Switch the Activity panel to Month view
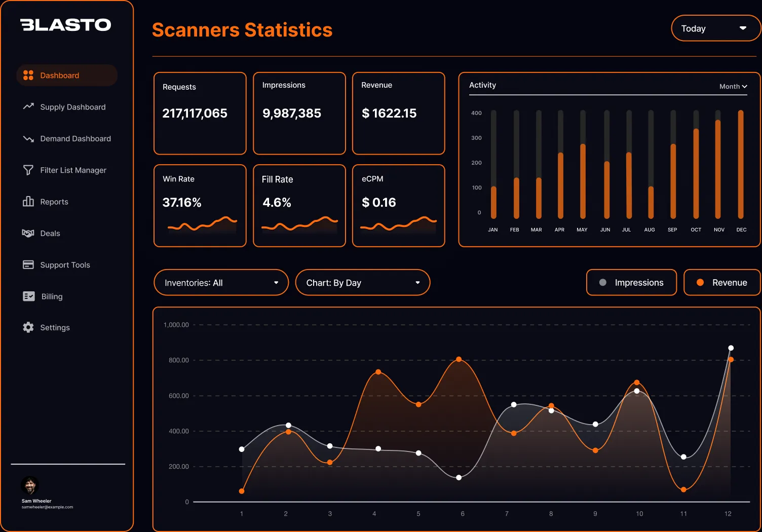The width and height of the screenshot is (762, 532). pos(732,86)
